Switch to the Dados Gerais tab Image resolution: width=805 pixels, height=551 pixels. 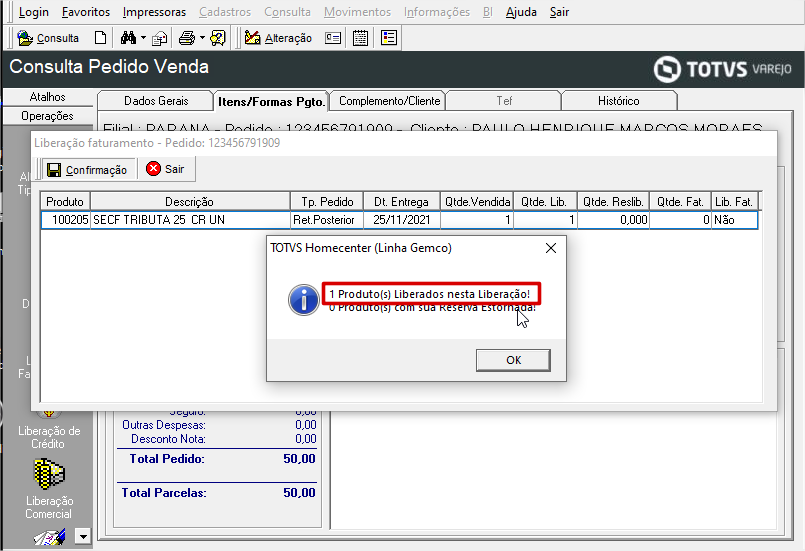tap(156, 101)
